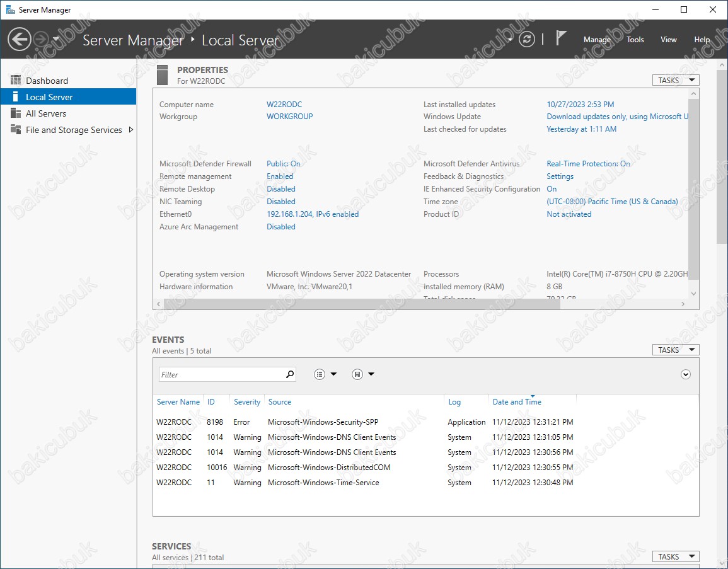Screen dimensions: 728x569
Task: Open File and Storage Services
Action: pos(68,130)
